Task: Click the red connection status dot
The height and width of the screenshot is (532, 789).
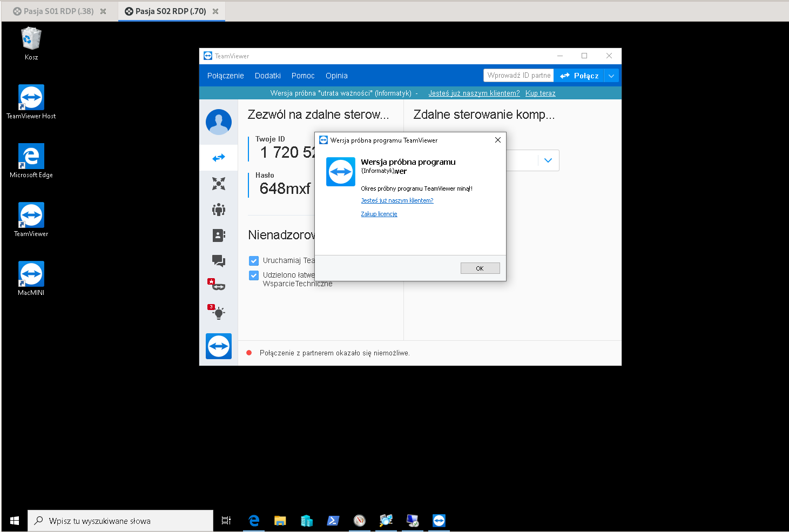Action: [x=249, y=353]
